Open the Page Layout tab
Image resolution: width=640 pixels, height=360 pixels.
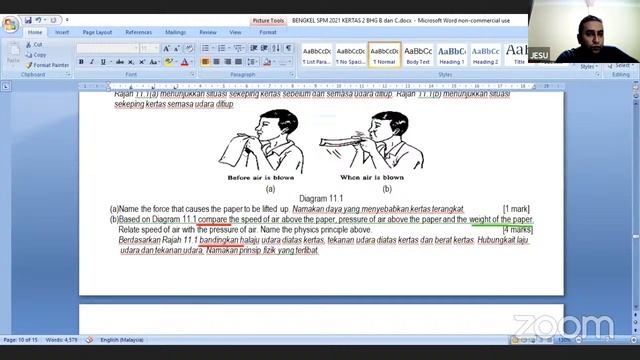coord(97,32)
